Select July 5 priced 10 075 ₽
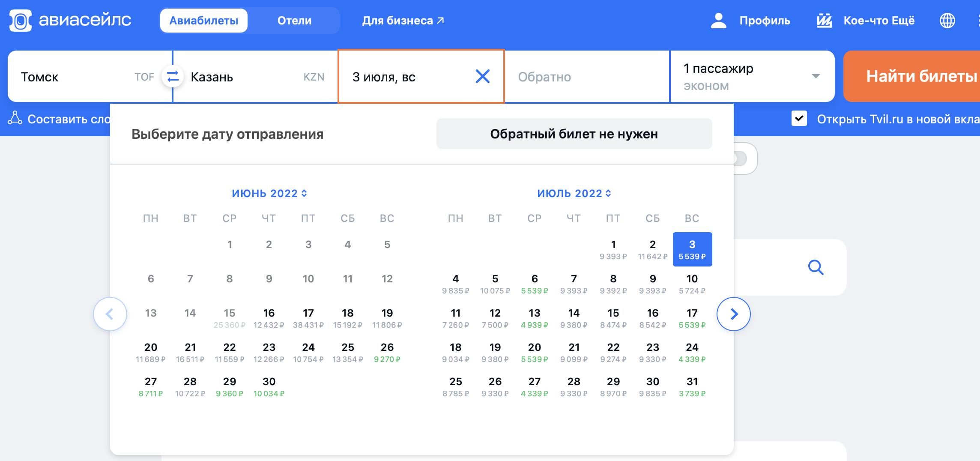The height and width of the screenshot is (461, 980). [495, 284]
